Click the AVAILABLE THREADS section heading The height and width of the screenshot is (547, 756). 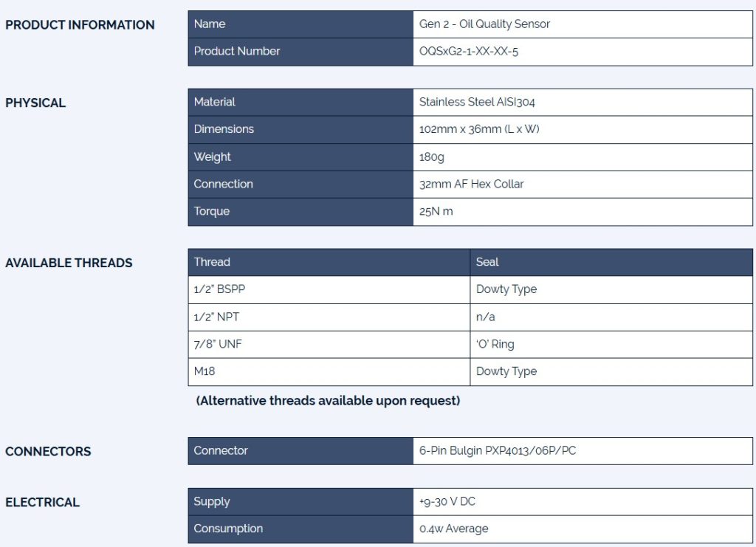(69, 263)
